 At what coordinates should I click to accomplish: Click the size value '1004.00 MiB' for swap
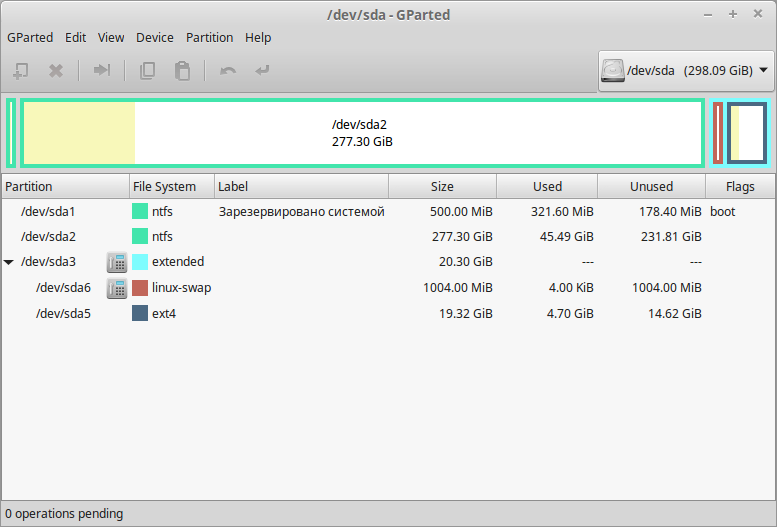pos(458,288)
